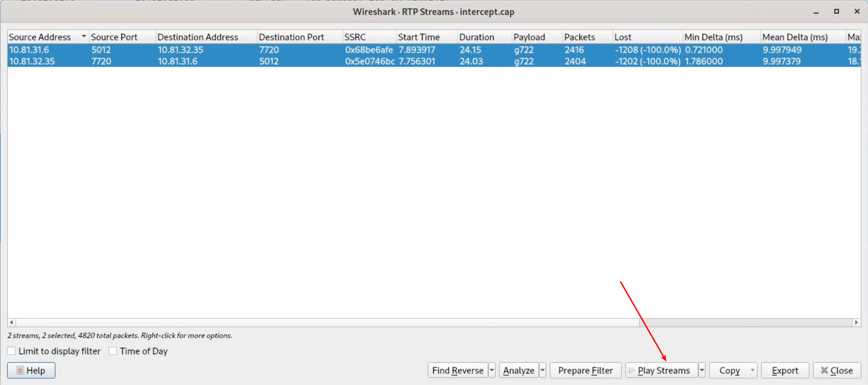Click SSRC value 0x68be6afe
This screenshot has width=868, height=385.
(369, 50)
